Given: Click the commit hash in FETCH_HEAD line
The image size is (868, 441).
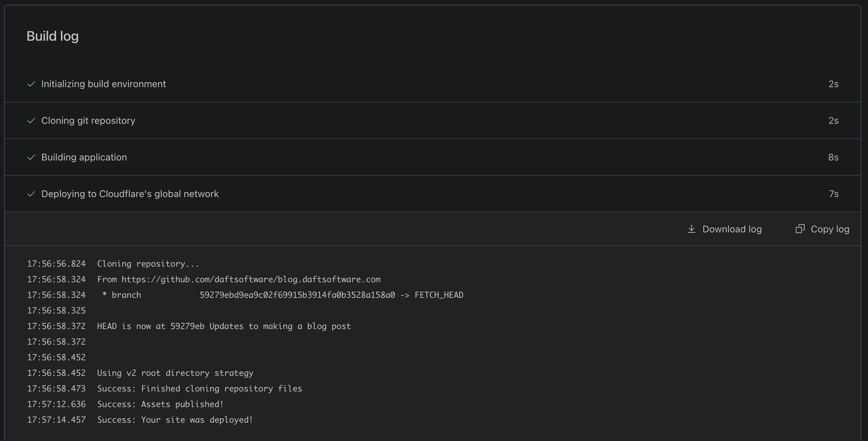Looking at the screenshot, I should (x=297, y=295).
